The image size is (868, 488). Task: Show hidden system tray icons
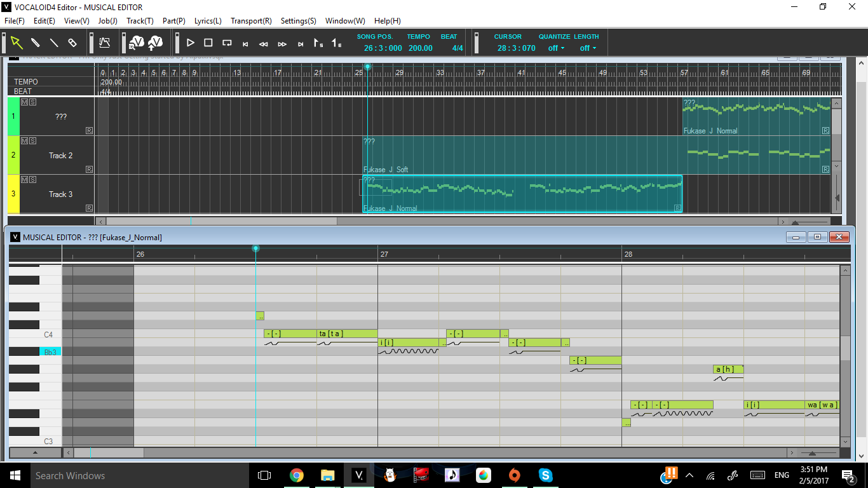[x=689, y=475]
